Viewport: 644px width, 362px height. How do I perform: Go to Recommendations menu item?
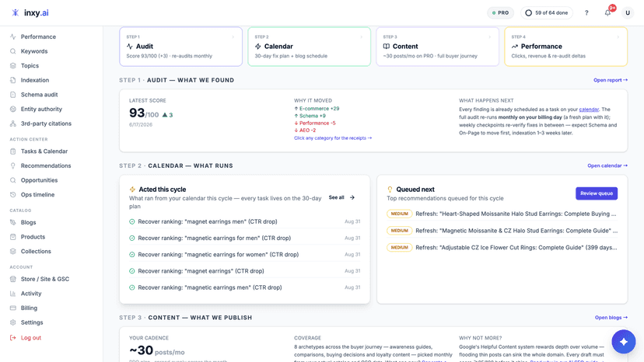tap(46, 165)
